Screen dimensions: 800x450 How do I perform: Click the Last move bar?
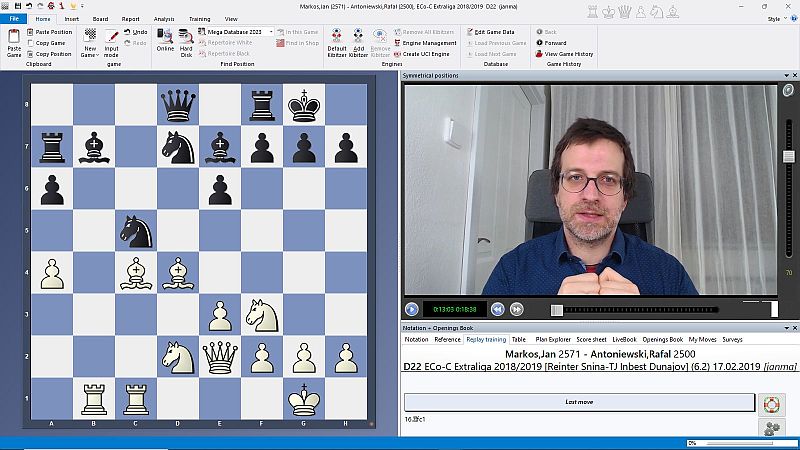(x=578, y=402)
